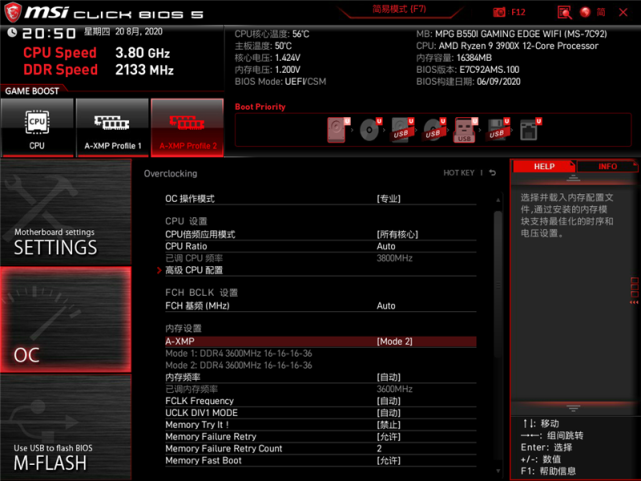Open the SETTINGS motherboard section
The height and width of the screenshot is (481, 641).
point(66,212)
